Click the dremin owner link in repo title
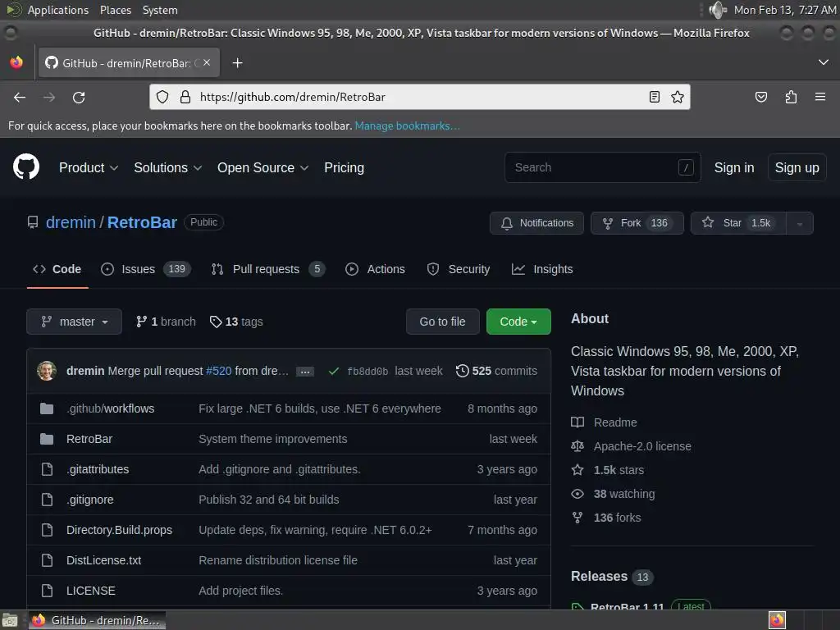The width and height of the screenshot is (840, 630). pyautogui.click(x=71, y=222)
